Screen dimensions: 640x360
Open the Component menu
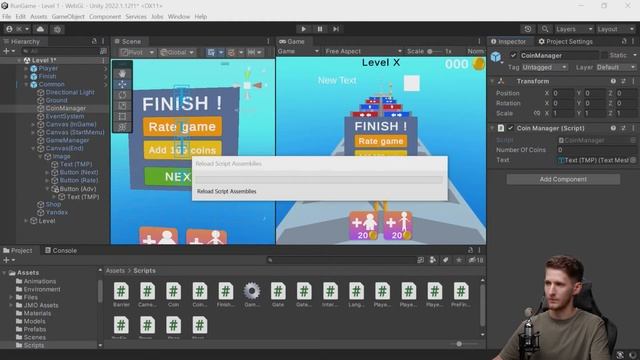tap(105, 17)
